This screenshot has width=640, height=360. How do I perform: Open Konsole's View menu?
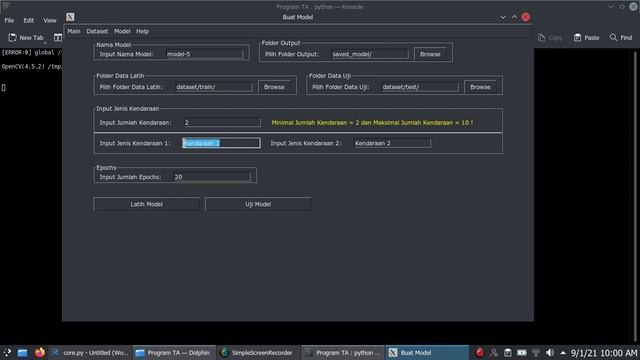50,20
